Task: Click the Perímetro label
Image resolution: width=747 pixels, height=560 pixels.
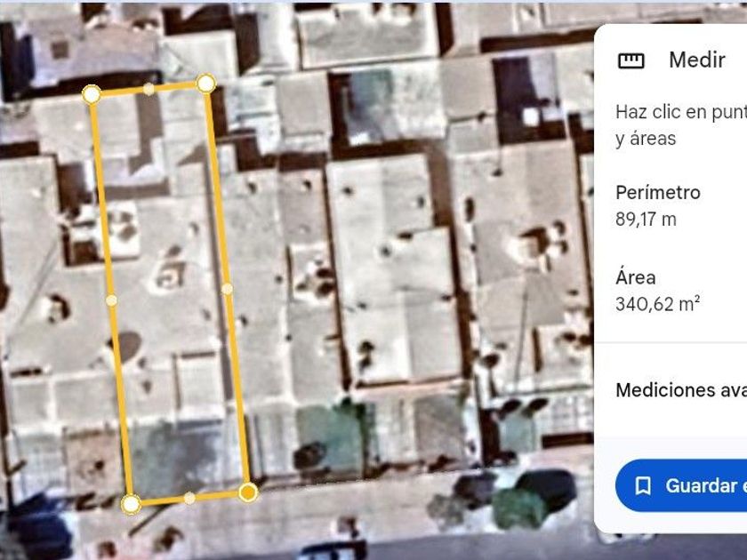Action: point(658,192)
